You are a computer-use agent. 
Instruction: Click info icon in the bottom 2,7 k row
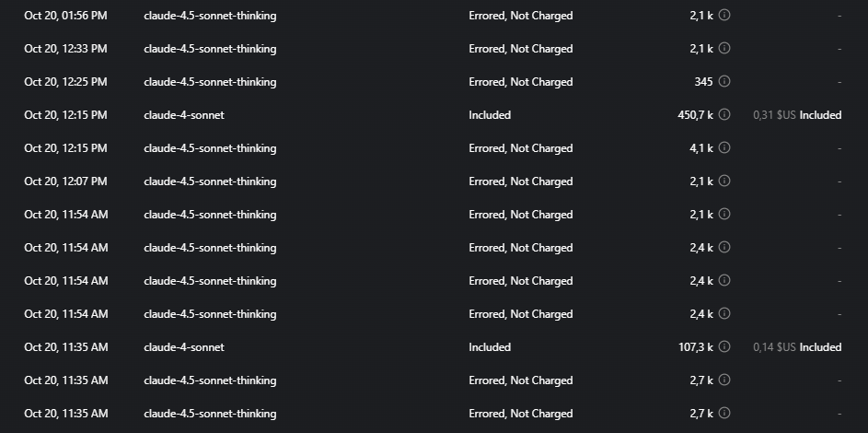pos(724,414)
